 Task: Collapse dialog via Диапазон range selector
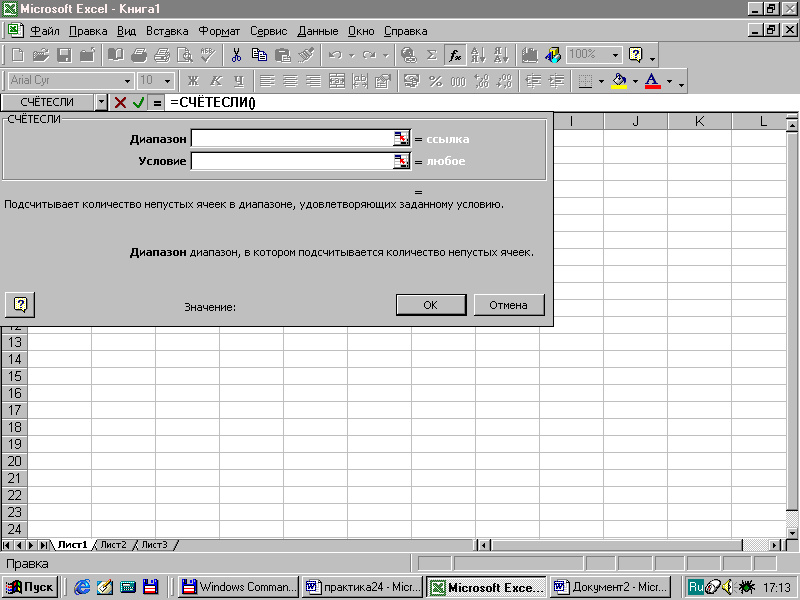point(402,138)
